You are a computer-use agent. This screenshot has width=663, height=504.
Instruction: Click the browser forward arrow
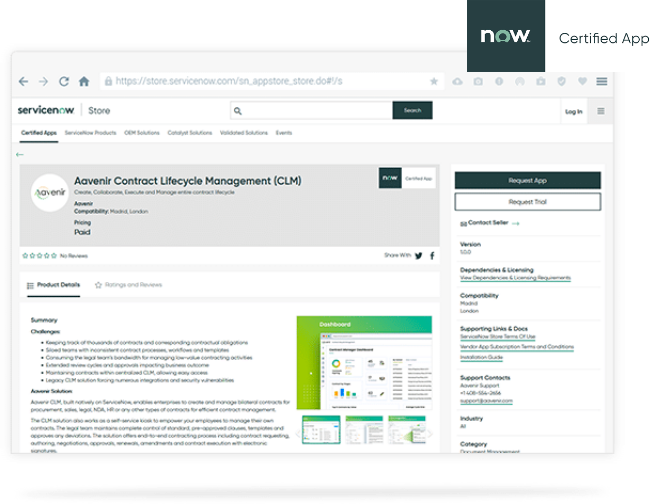click(43, 81)
